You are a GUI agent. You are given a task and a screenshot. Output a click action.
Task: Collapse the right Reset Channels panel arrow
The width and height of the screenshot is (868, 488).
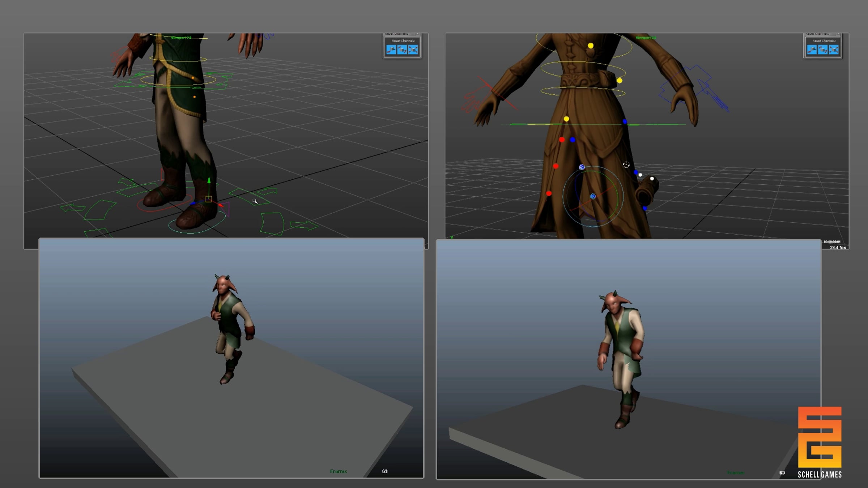(x=838, y=34)
